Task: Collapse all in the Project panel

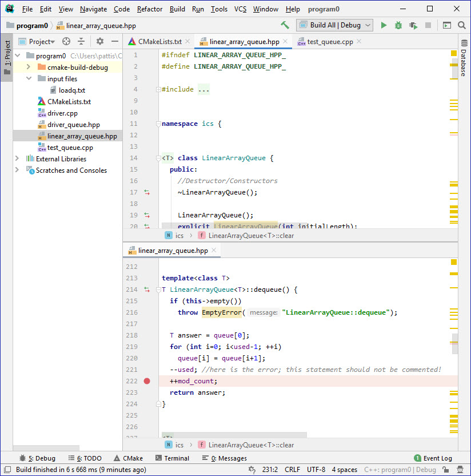Action: (x=81, y=41)
